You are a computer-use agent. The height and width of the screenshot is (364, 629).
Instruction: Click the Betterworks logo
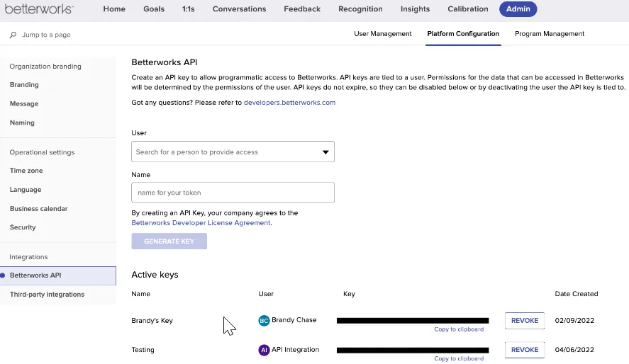pos(39,8)
